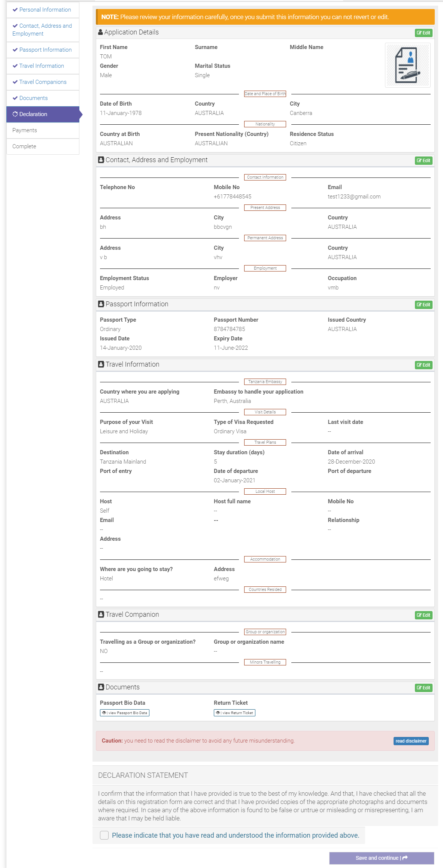View the Return Ticket document
Screen dimensions: 443x868
click(234, 713)
